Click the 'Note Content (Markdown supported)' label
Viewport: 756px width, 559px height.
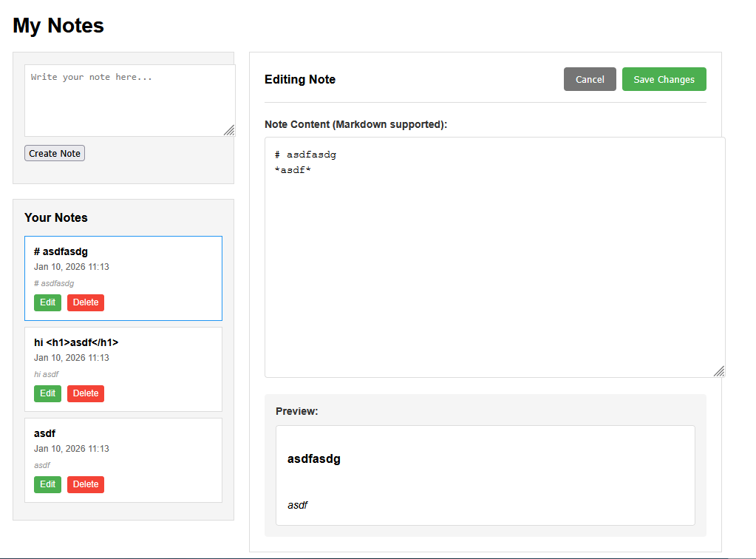coord(355,124)
